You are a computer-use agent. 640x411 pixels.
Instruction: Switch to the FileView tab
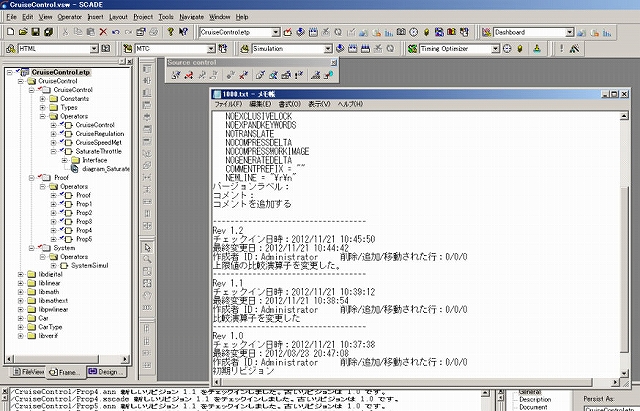(29, 372)
